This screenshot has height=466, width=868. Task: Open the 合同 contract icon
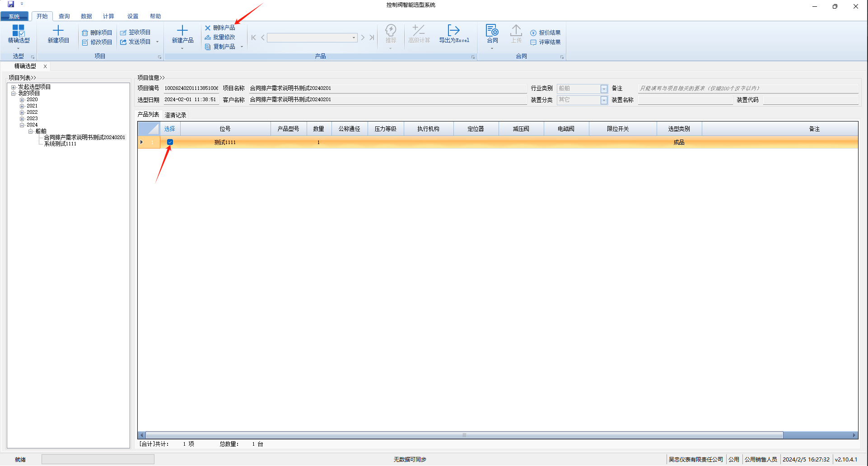(x=492, y=31)
